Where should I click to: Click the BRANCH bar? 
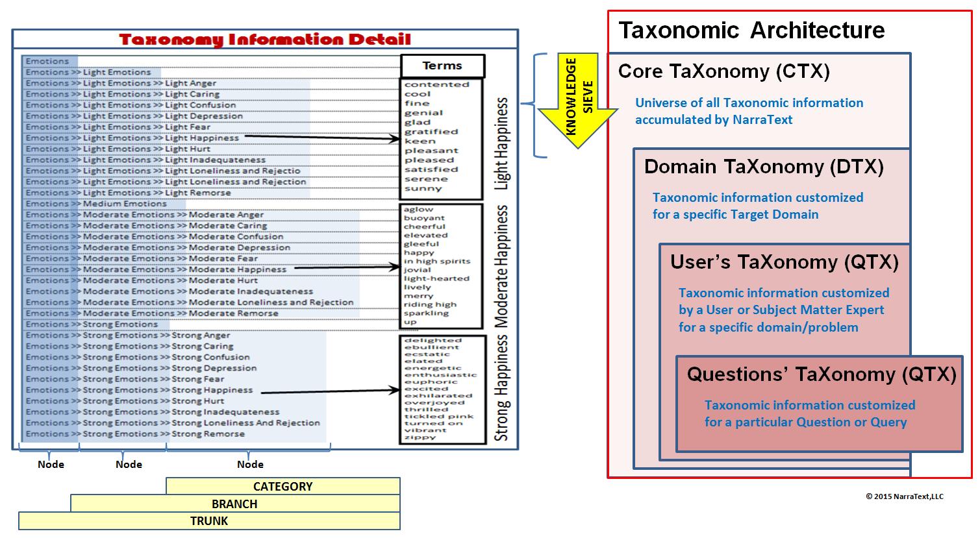235,504
